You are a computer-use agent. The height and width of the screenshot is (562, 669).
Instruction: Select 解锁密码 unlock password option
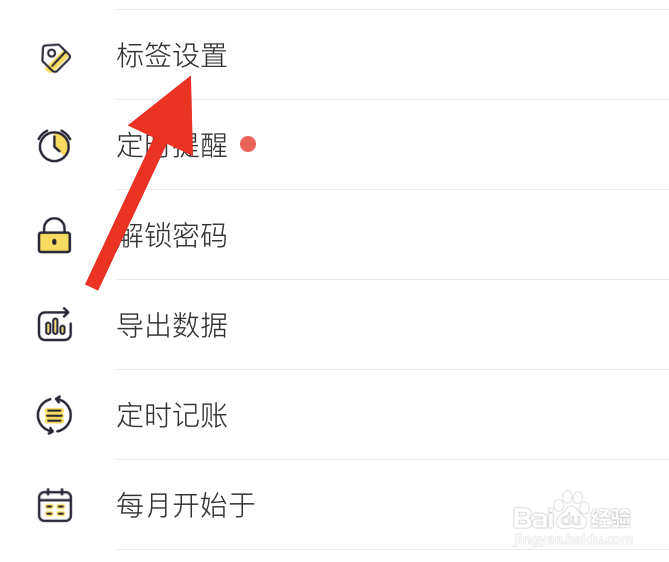(172, 236)
